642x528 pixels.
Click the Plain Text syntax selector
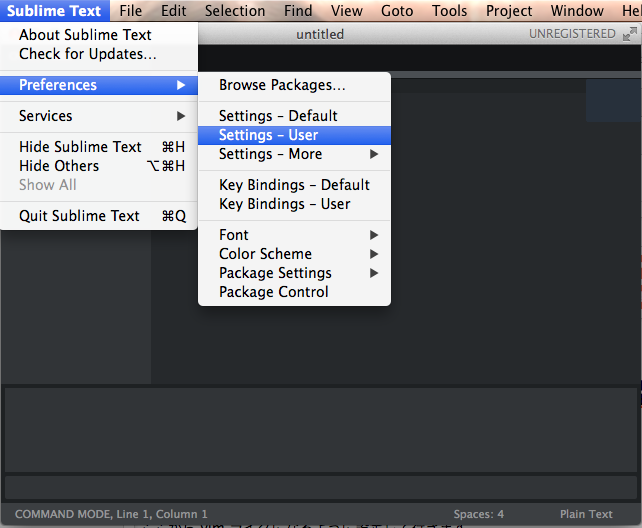pos(586,514)
